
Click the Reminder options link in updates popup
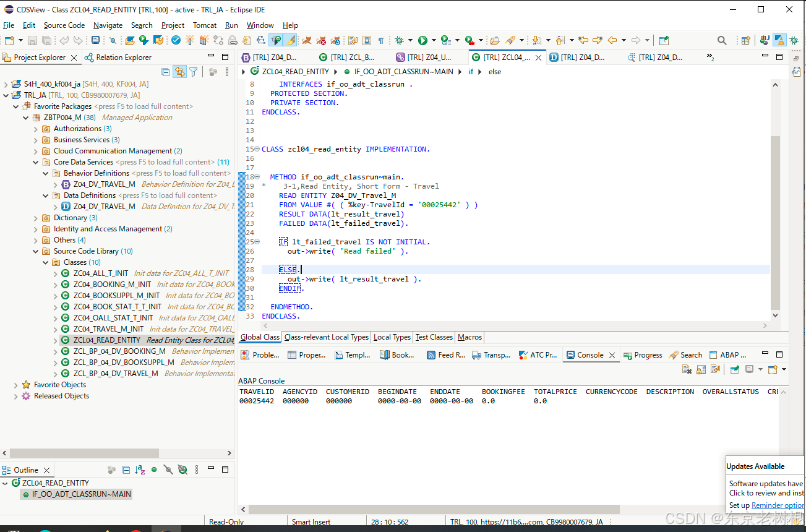778,505
